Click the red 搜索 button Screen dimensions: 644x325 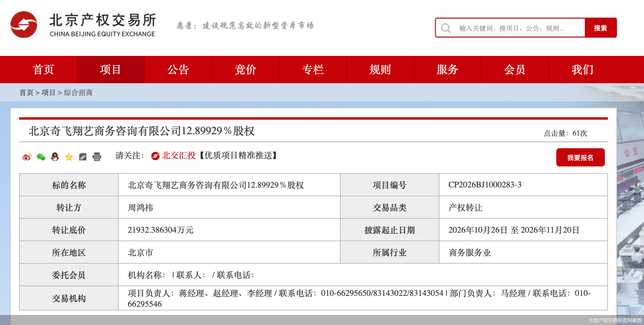coord(601,28)
